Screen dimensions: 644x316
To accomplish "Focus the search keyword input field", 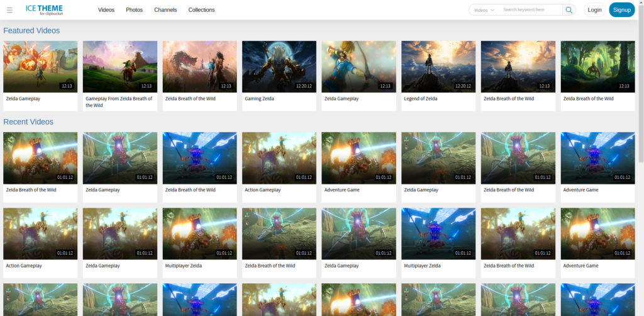I will coord(531,10).
